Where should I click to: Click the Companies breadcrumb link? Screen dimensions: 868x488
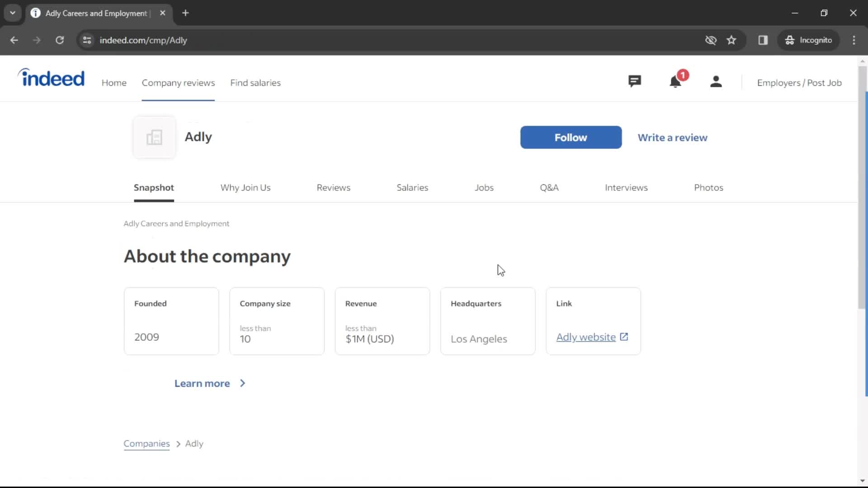[146, 443]
